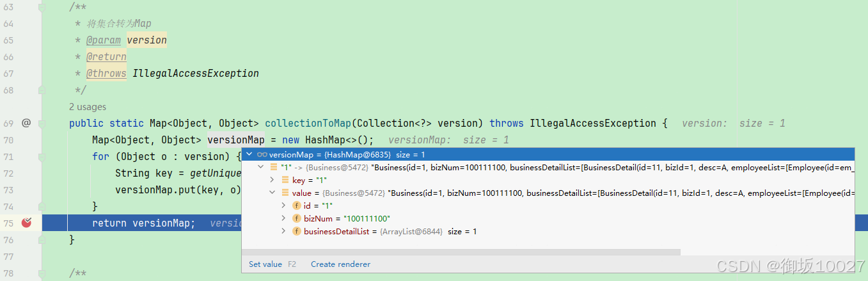Click the collectionToMap method name
The image size is (868, 281).
tap(308, 123)
